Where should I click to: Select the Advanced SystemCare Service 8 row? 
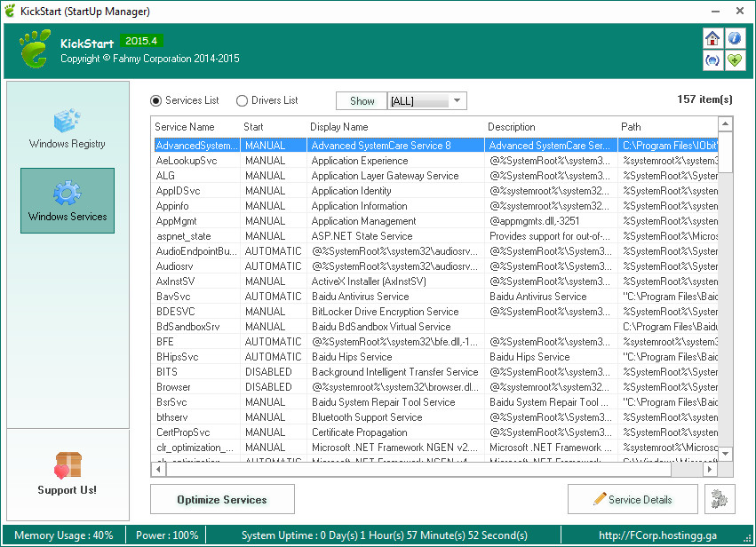tap(435, 145)
